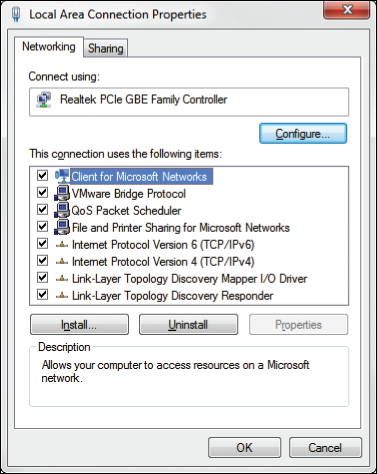Click 'This connection uses the following items:' label
Image resolution: width=377 pixels, height=474 pixels.
tap(125, 154)
